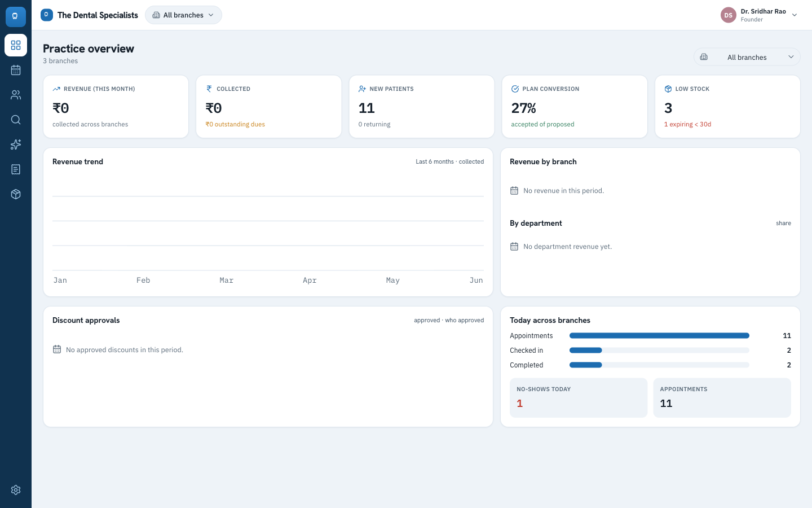This screenshot has width=812, height=508.
Task: Click 'approved · who approved' label
Action: [449, 320]
